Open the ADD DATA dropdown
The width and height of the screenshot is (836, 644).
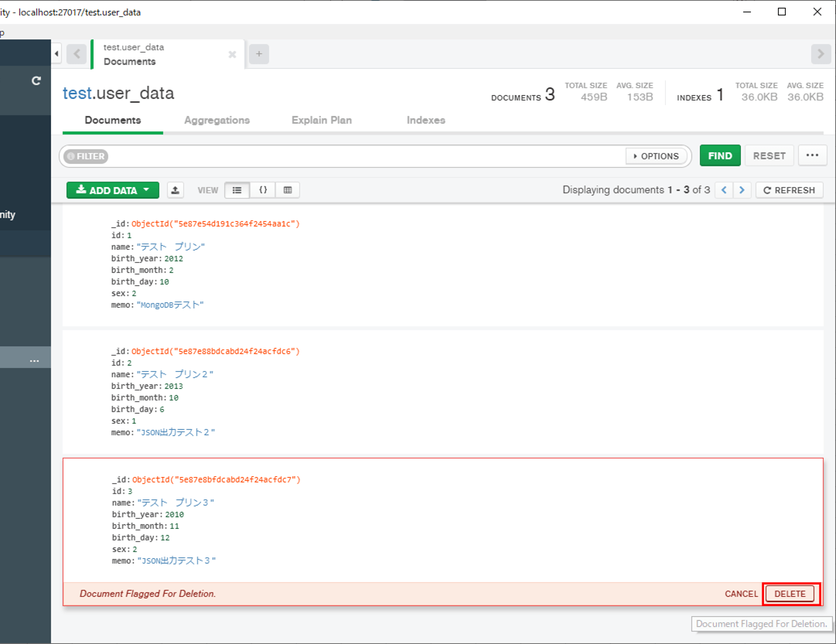point(112,189)
